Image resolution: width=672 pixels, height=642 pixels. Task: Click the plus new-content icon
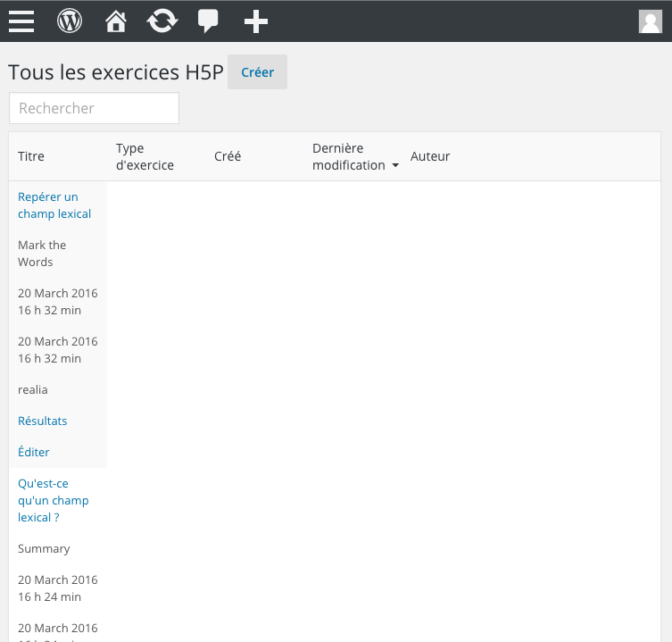click(x=256, y=21)
